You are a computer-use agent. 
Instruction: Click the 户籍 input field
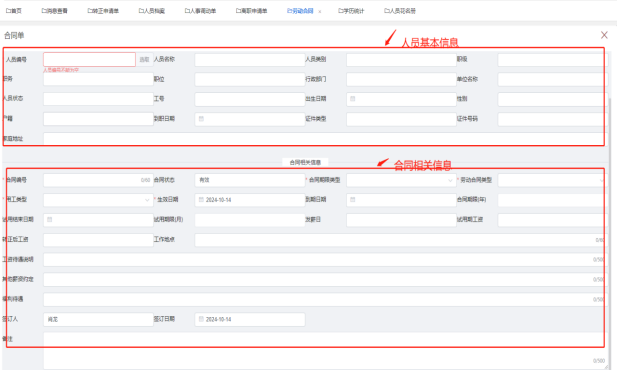coord(98,119)
